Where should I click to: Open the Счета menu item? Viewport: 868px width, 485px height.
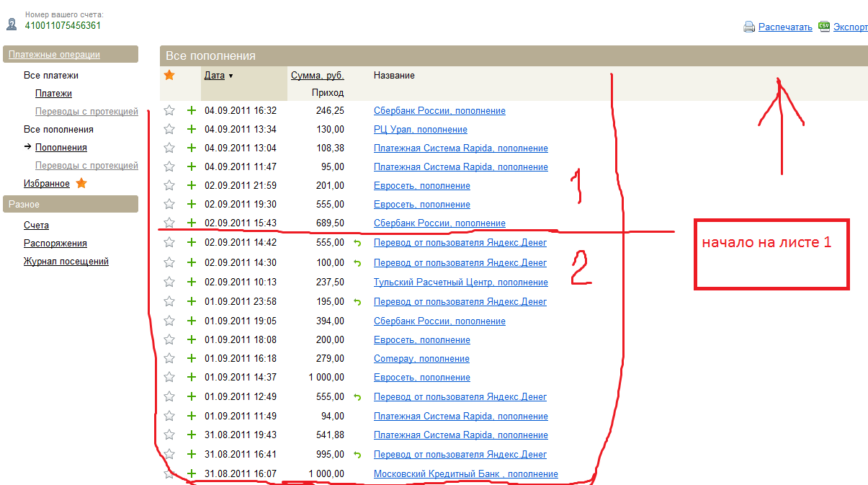point(36,226)
